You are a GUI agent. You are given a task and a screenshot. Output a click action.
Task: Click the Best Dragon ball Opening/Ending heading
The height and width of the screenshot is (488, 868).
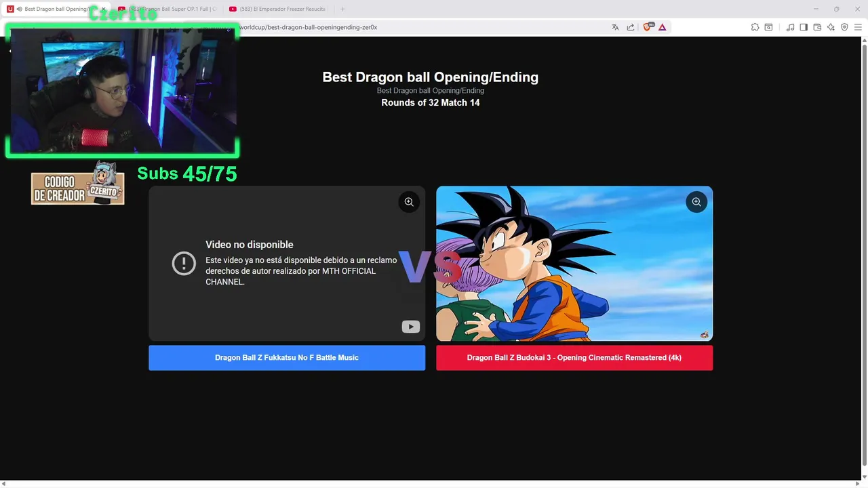431,77
